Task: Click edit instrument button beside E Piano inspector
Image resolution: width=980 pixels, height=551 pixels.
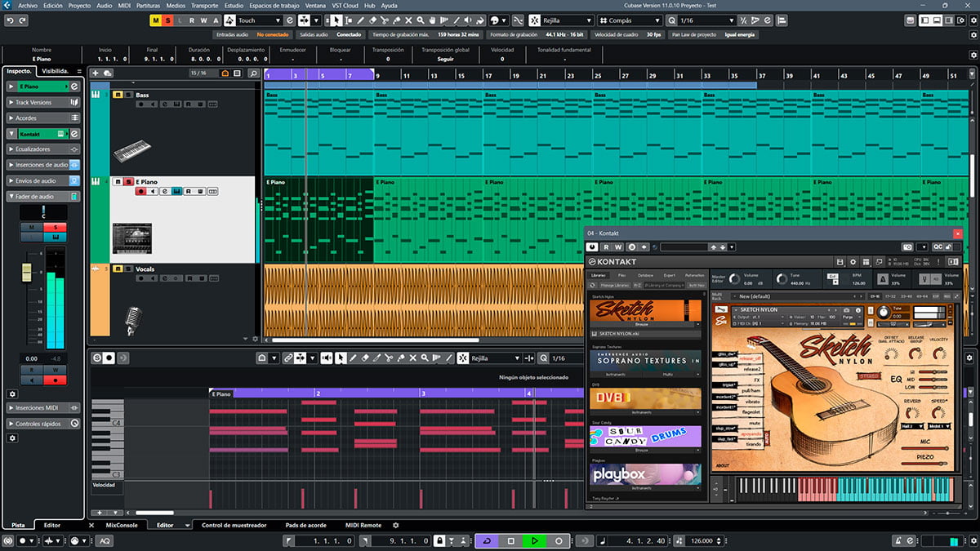Action: pos(74,87)
